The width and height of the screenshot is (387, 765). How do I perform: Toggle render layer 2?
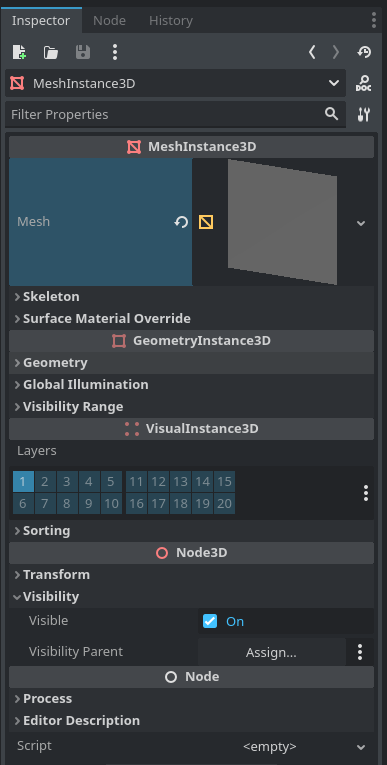(45, 482)
